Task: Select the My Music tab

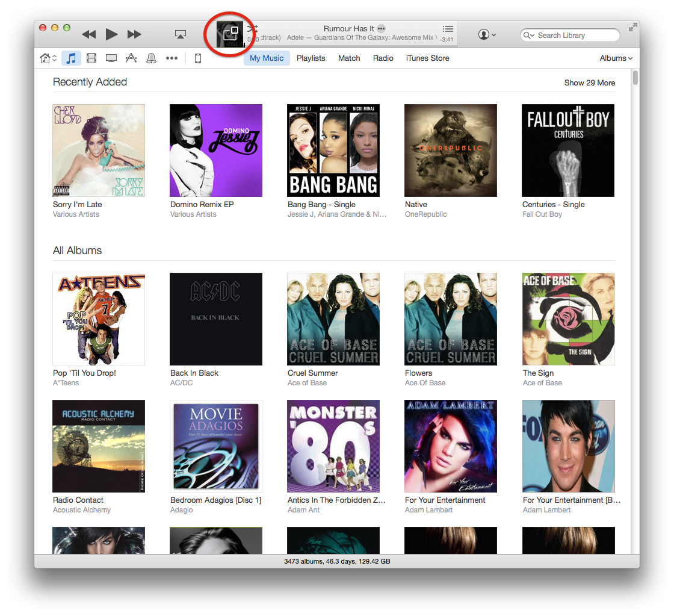Action: pos(267,58)
